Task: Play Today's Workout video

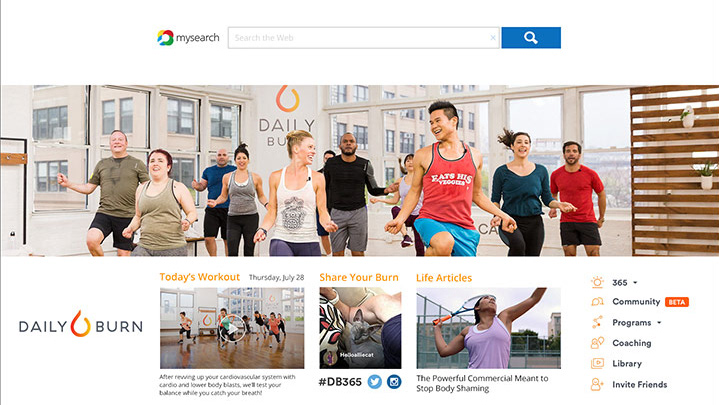Action: [232, 328]
